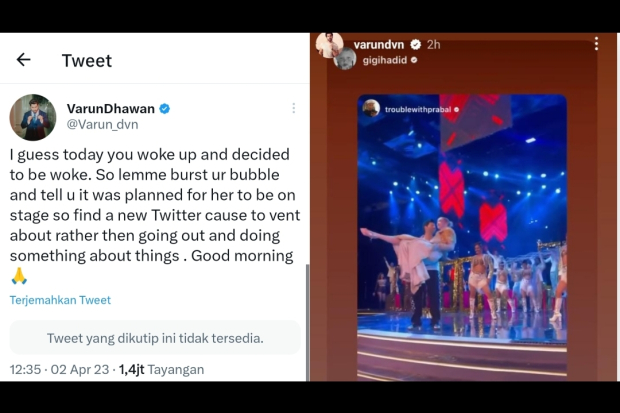
Task: Open the unavailable quoted tweet box
Action: [155, 338]
